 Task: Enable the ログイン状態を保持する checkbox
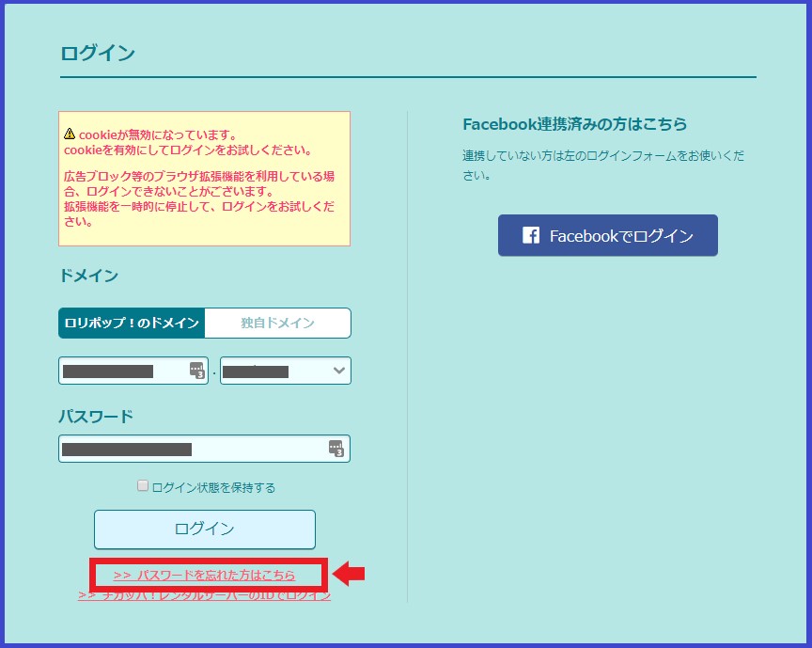143,485
